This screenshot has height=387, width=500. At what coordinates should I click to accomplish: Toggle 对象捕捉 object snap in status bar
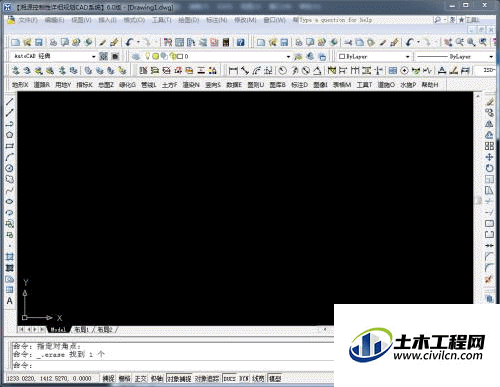(x=179, y=379)
